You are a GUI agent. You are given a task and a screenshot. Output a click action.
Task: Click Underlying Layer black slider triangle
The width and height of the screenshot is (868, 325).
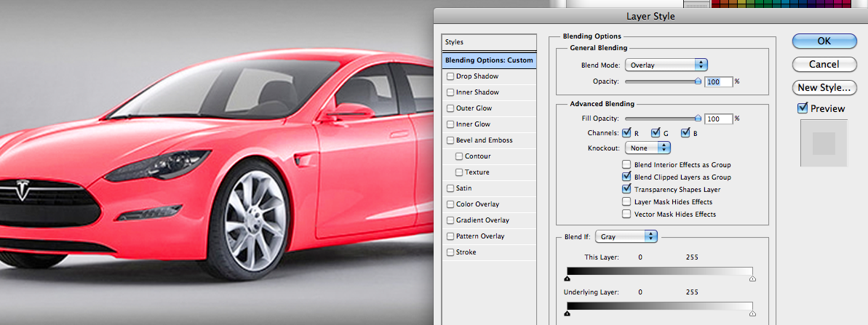pos(568,313)
